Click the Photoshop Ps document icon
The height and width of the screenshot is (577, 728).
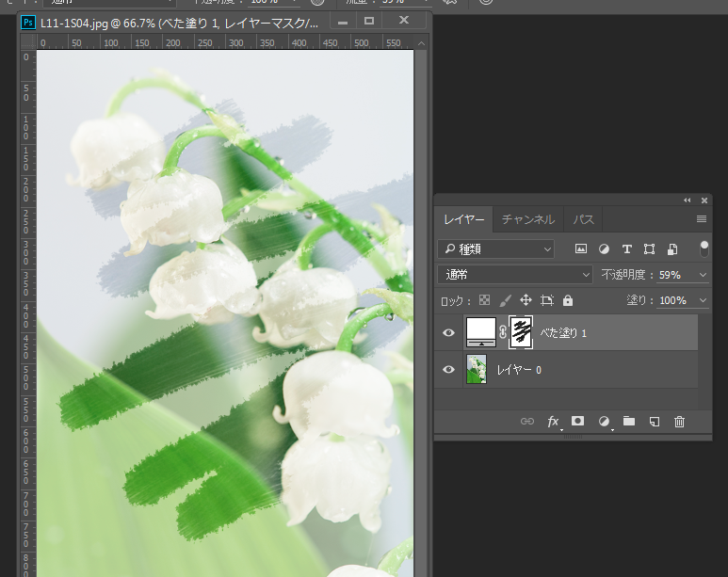[28, 23]
